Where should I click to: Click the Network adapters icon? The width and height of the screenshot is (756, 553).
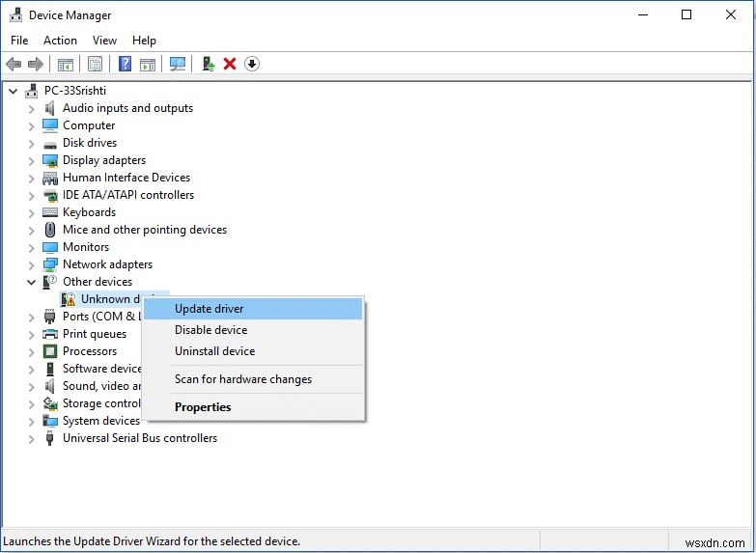point(50,264)
